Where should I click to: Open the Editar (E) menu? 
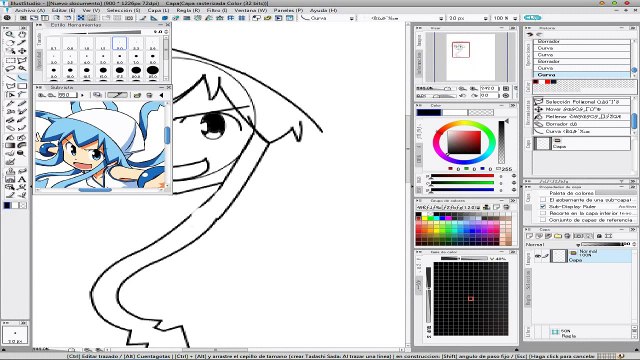pyautogui.click(x=63, y=10)
